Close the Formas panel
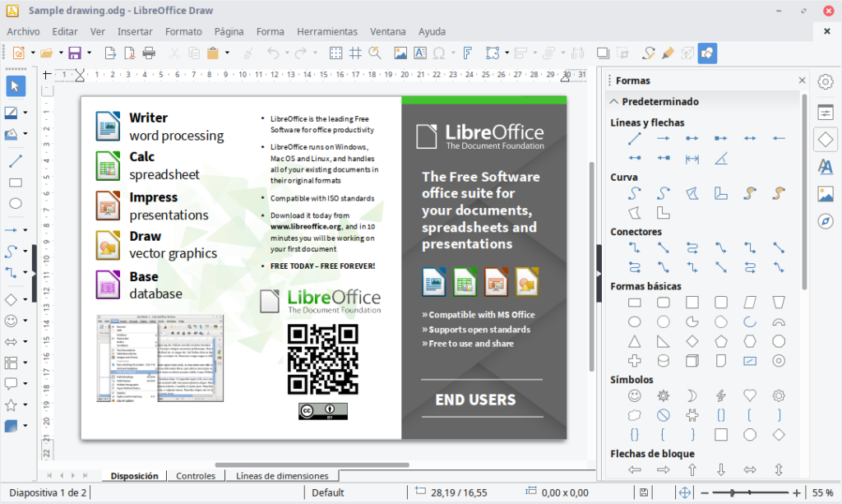This screenshot has height=504, width=842. point(802,81)
